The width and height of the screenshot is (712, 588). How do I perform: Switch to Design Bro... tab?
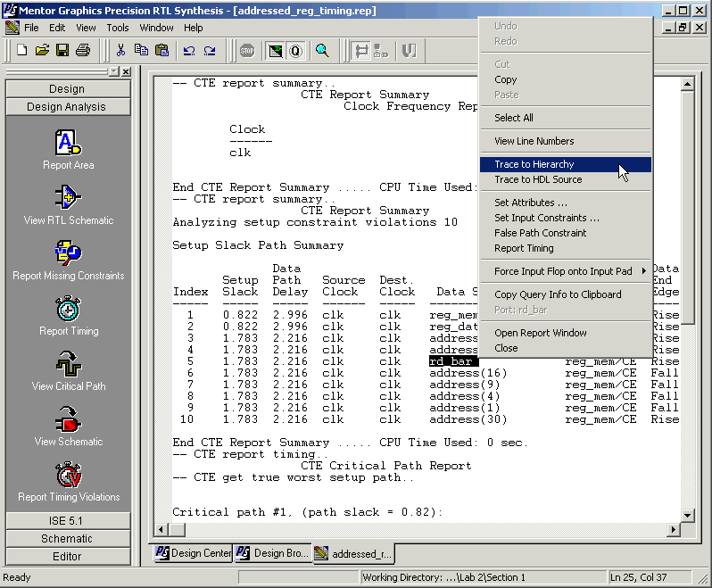(x=273, y=553)
